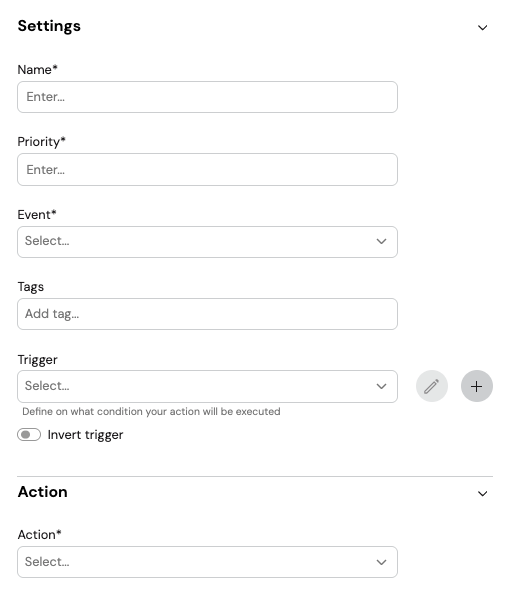Click the Event field's chevron arrow

[381, 241]
